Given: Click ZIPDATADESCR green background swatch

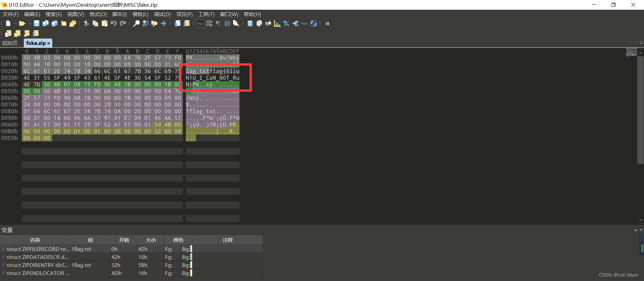Looking at the screenshot, I should 191,257.
